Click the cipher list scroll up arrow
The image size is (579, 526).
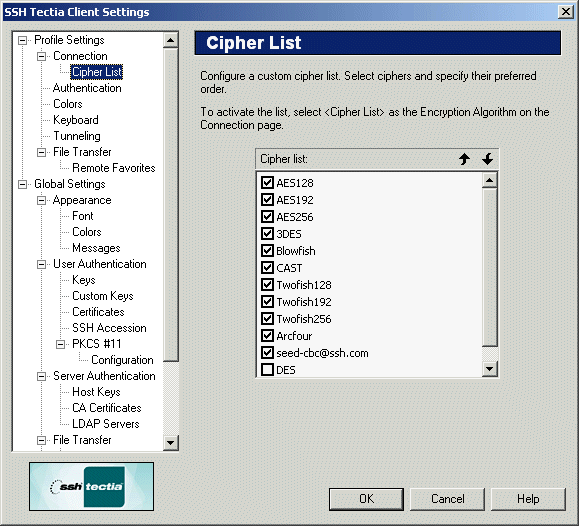click(490, 180)
